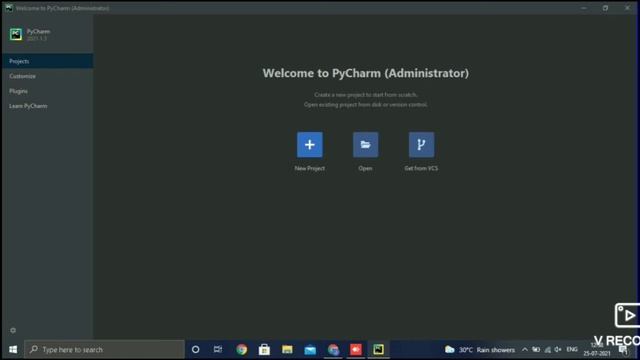
Task: Click the PyCharm version text
Action: pyautogui.click(x=37, y=38)
